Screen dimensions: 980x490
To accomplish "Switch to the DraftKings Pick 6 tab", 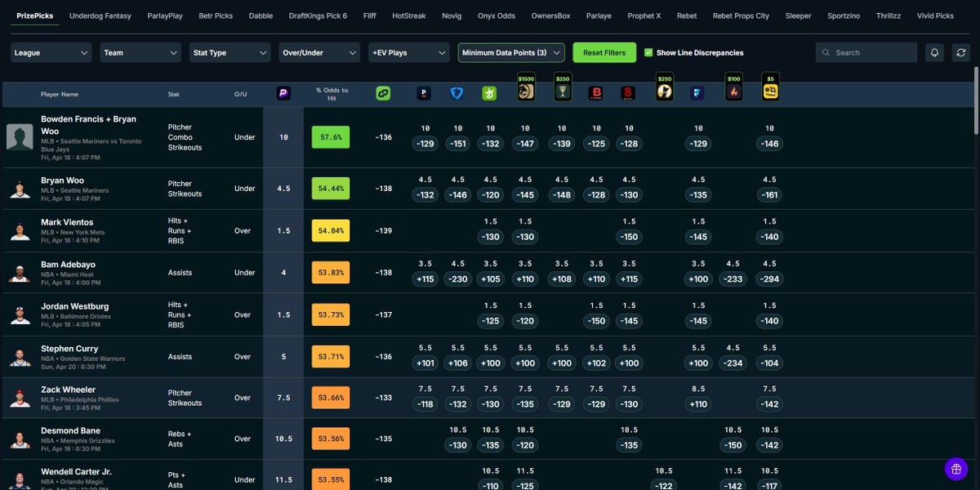I will coord(318,16).
